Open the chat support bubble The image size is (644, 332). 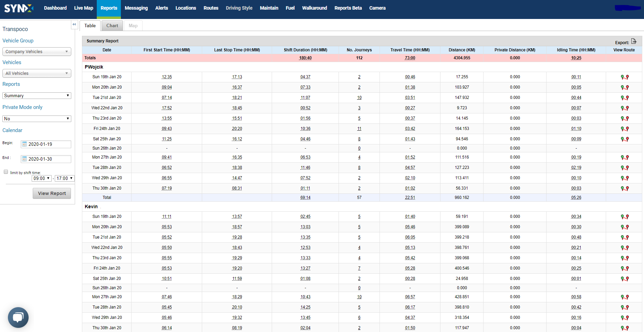[x=18, y=317]
